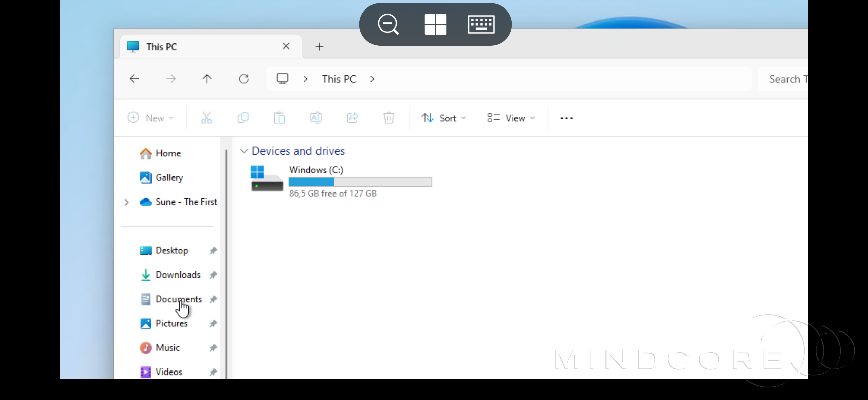Open the Videos quick access folder
This screenshot has width=868, height=400.
[161, 372]
